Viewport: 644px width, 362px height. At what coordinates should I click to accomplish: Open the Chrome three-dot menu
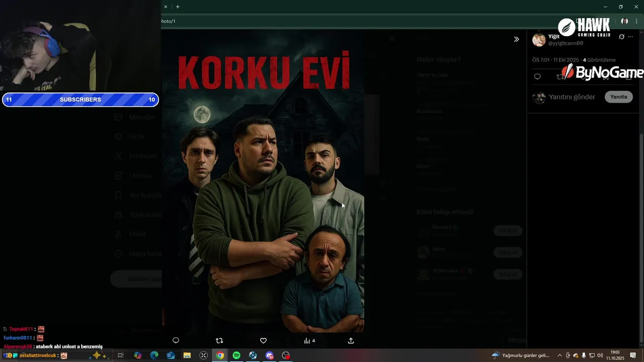point(636,21)
